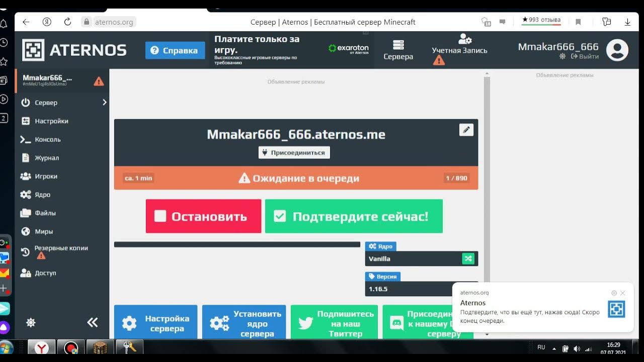Screen dimensions: 644x362
Task: Open Yandex browser from the taskbar
Action: 41,348
